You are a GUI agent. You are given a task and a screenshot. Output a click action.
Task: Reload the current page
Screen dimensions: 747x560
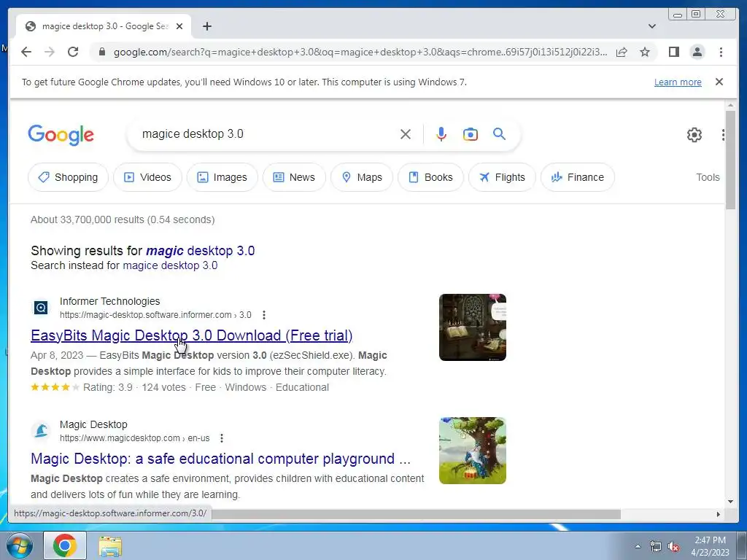73,52
